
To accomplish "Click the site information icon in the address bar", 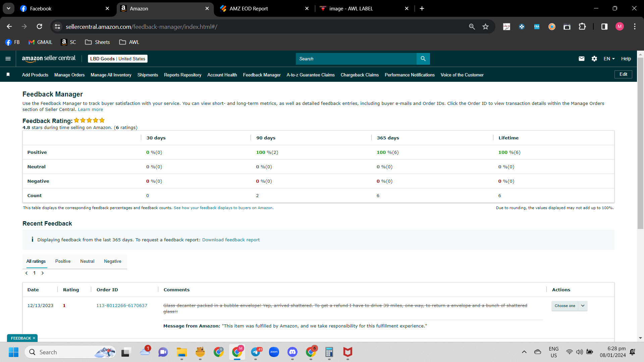I will [58, 26].
